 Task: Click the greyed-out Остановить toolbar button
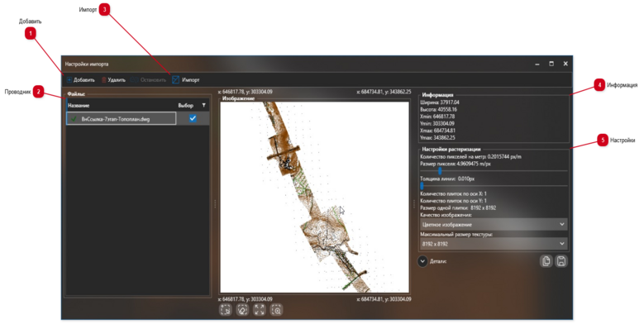148,80
